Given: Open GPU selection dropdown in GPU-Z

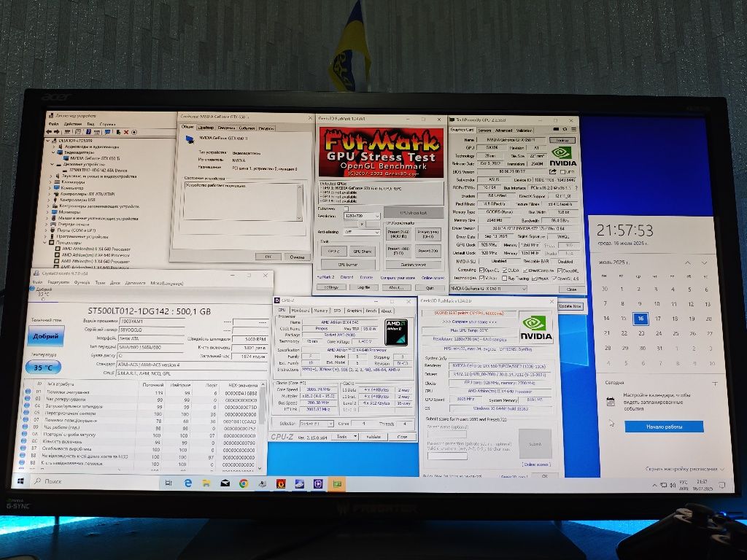Looking at the screenshot, I should pyautogui.click(x=488, y=289).
